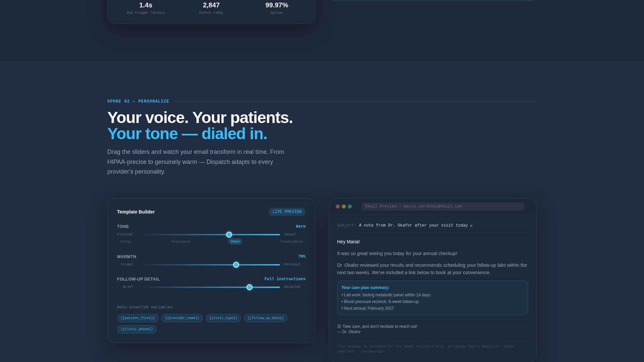Select the Clinical tone preset label

click(x=125, y=242)
